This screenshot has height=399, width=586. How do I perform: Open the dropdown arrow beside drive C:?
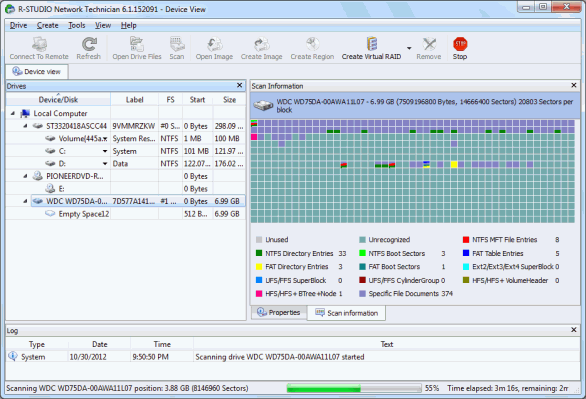[105, 151]
